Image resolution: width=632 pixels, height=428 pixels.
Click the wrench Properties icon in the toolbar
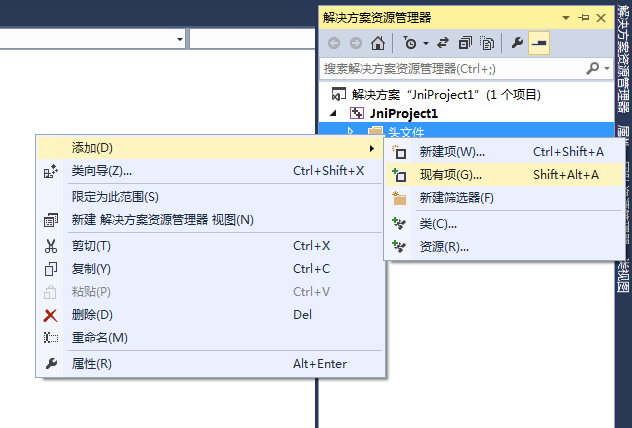pyautogui.click(x=517, y=43)
